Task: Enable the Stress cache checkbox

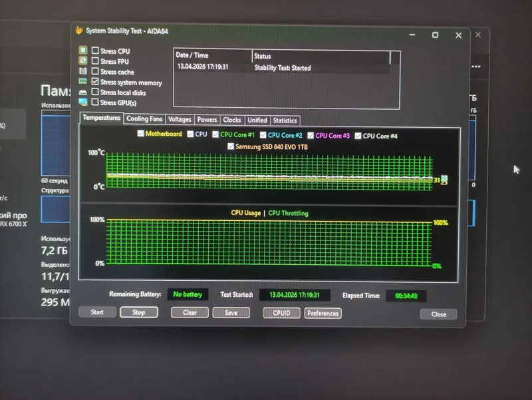Action: tap(95, 71)
